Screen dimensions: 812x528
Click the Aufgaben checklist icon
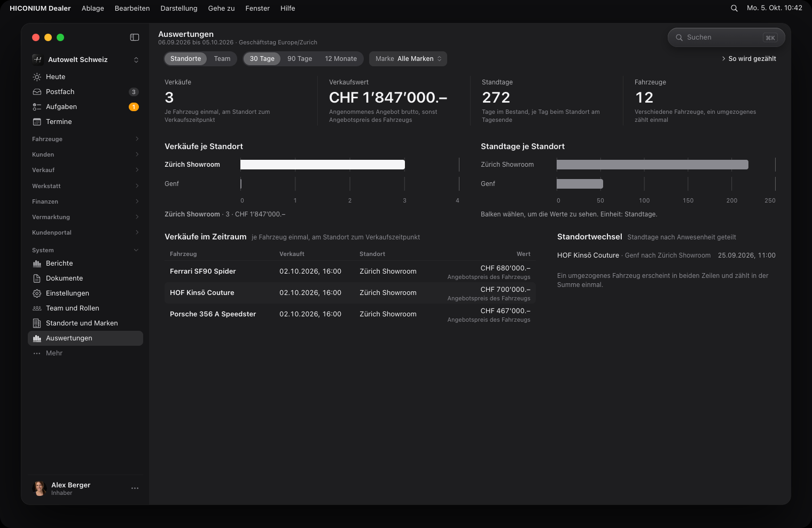pyautogui.click(x=37, y=107)
